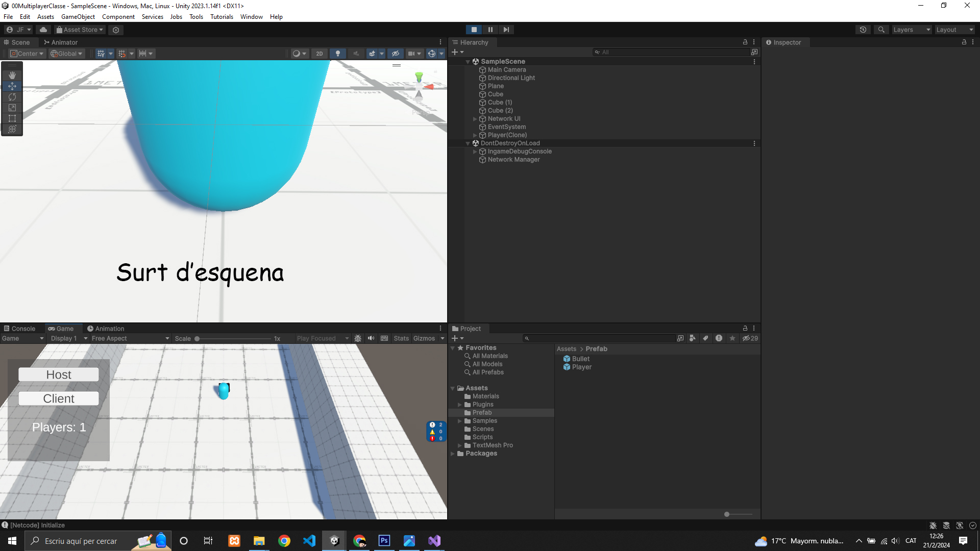Toggle Scene lighting bulb
Image resolution: width=980 pixels, height=551 pixels.
(337, 54)
